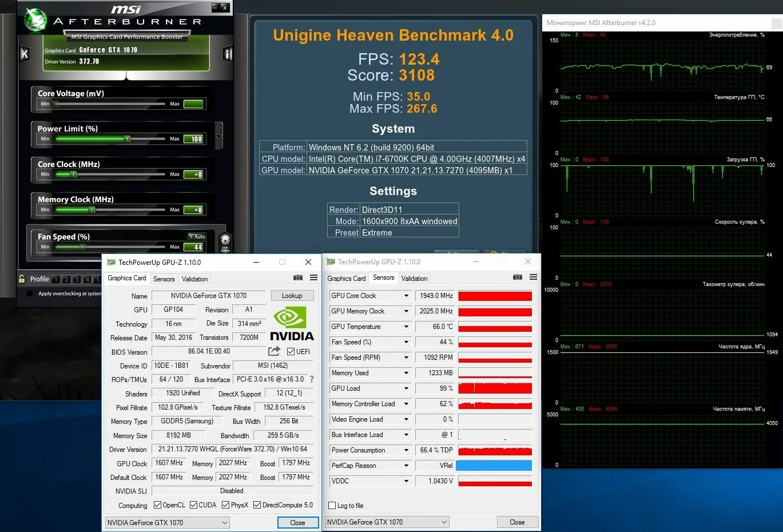Open GPU selector in GPU-Z Sensors window
The height and width of the screenshot is (532, 783).
(387, 522)
